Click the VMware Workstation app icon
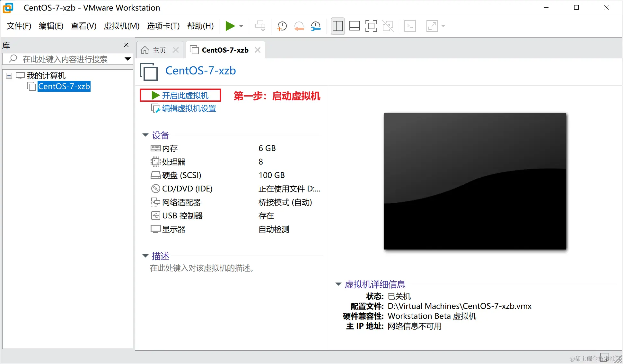623x364 pixels. (x=8, y=8)
